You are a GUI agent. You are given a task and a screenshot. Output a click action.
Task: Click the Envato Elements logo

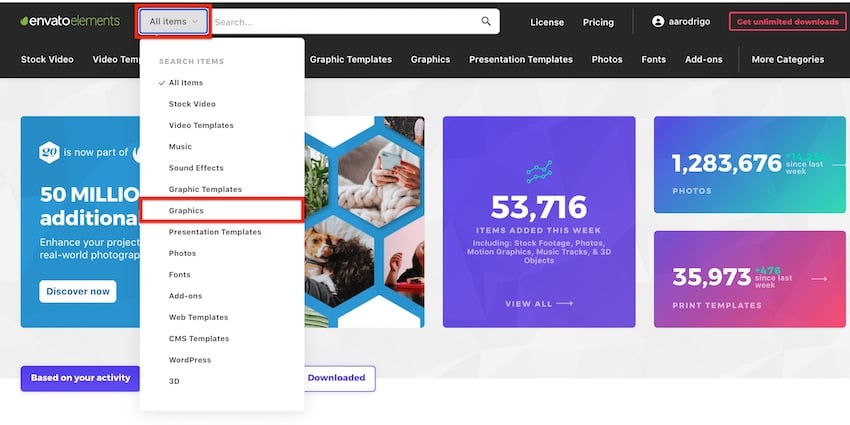click(70, 21)
